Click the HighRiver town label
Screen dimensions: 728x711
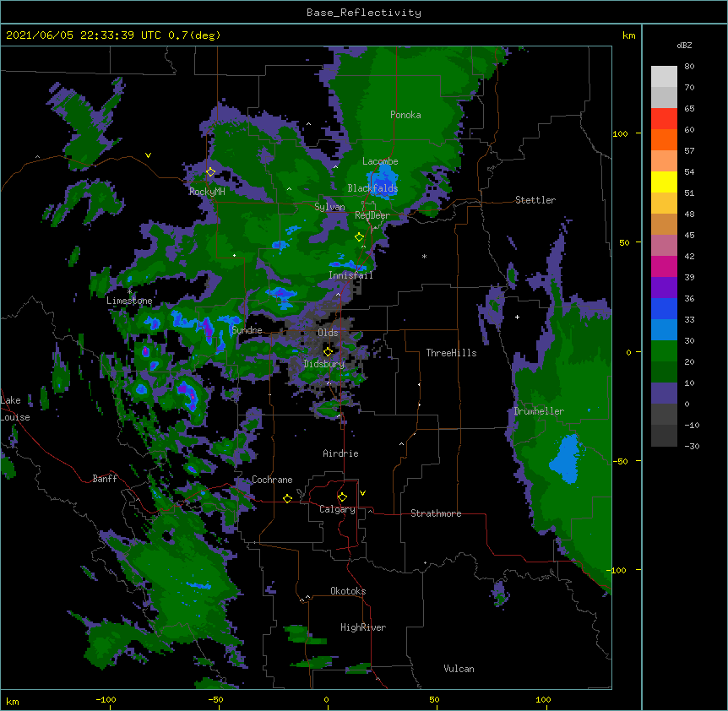(x=363, y=627)
